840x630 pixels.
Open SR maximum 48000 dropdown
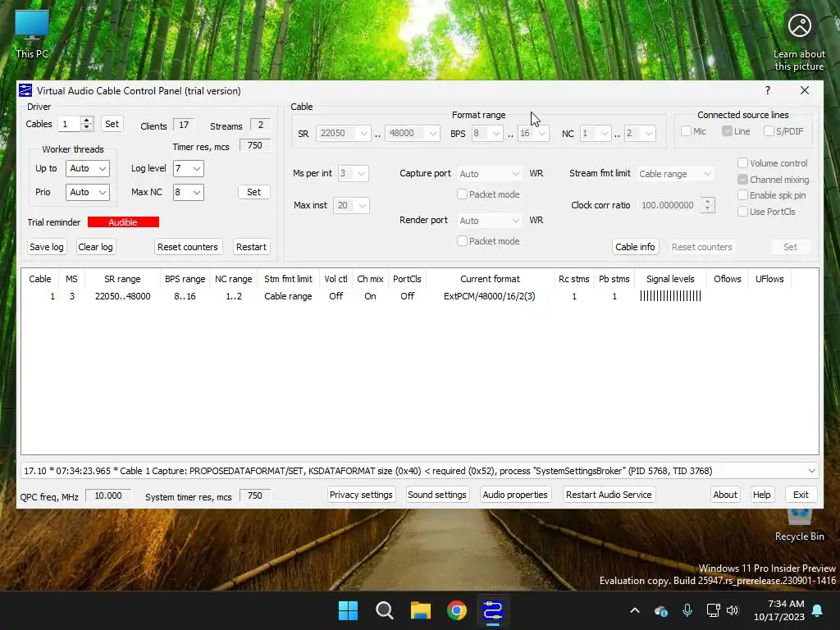tap(412, 133)
